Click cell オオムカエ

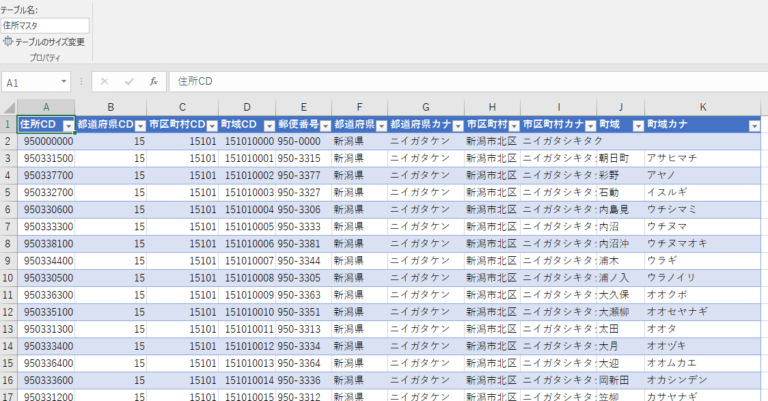pyautogui.click(x=703, y=363)
